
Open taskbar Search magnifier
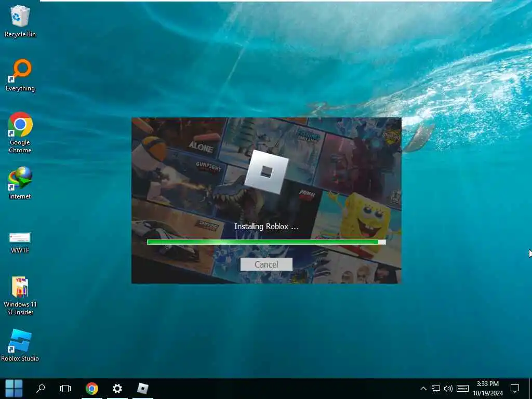[x=41, y=389]
